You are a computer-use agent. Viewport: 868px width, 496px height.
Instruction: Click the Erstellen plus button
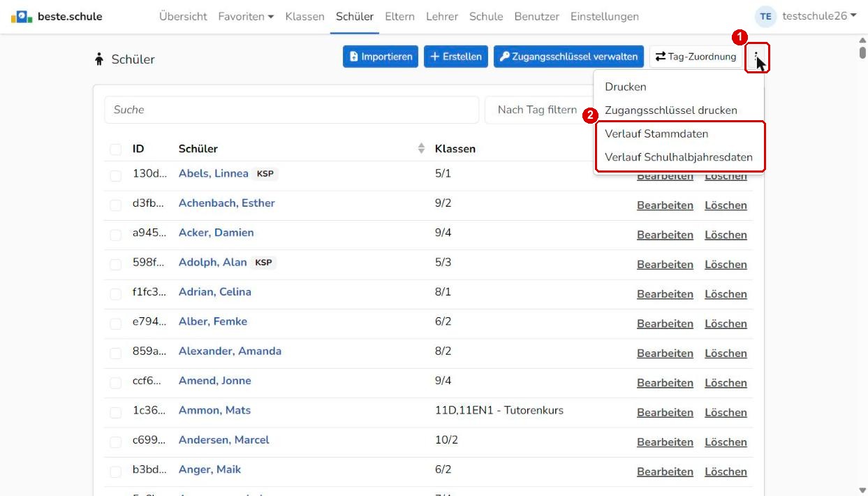click(456, 57)
